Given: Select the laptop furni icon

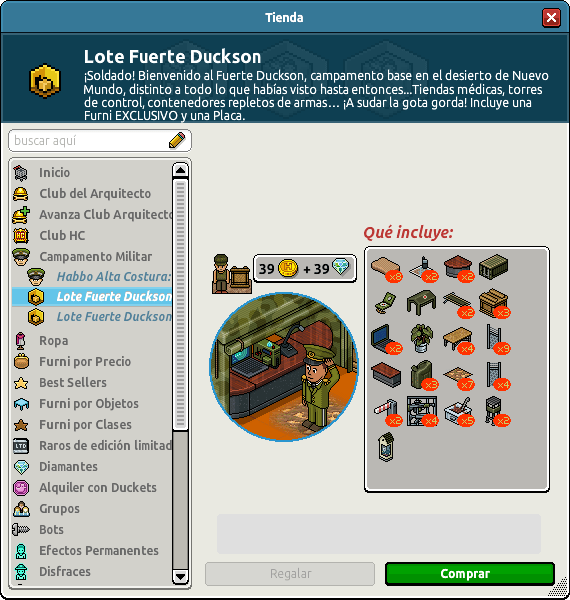Looking at the screenshot, I should (x=383, y=338).
